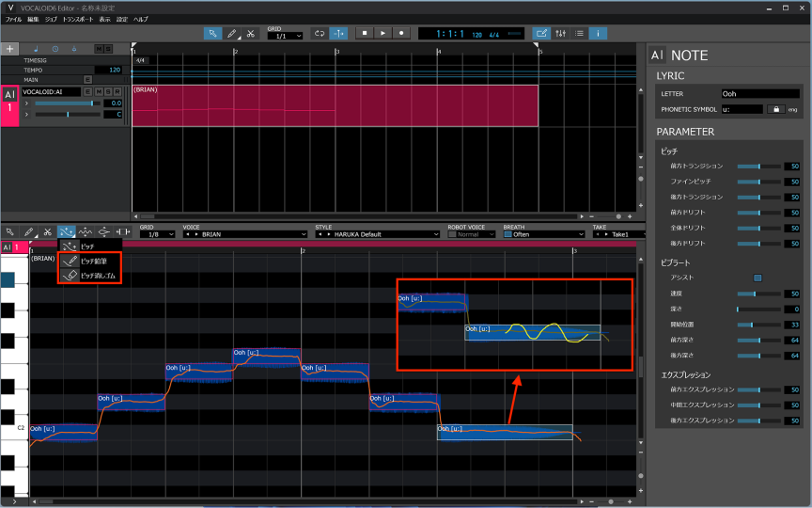Expand the track pan row chevron
The height and width of the screenshot is (508, 812).
[x=26, y=114]
